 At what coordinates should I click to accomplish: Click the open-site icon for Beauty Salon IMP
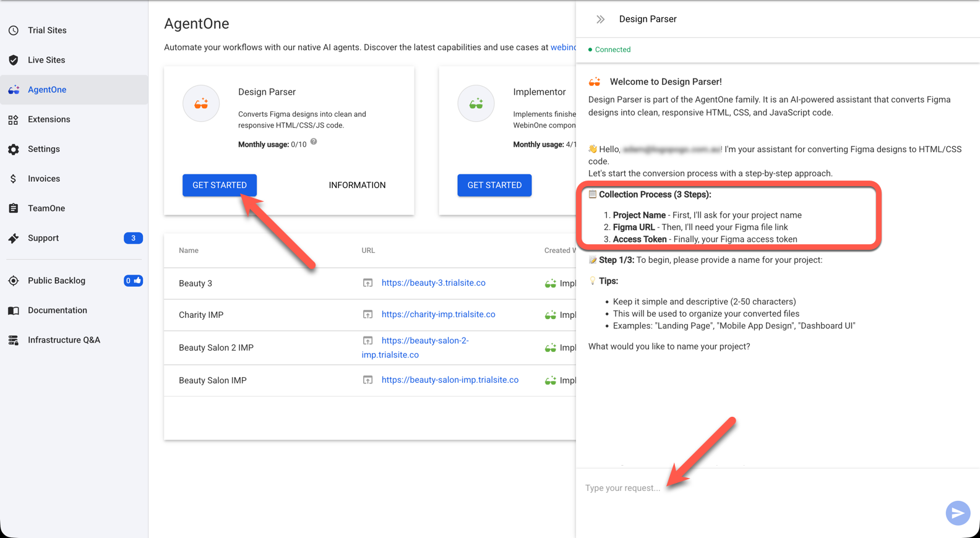[x=367, y=380]
